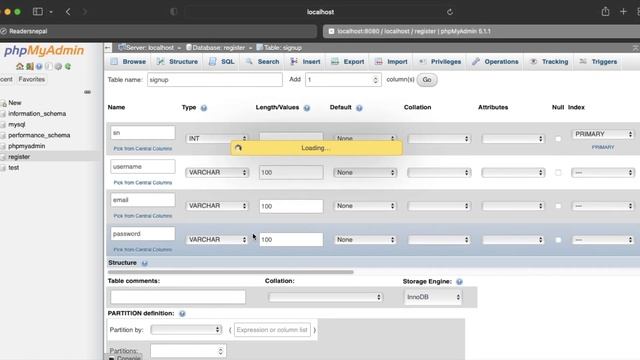Toggle Null checkbox for password column

click(558, 240)
